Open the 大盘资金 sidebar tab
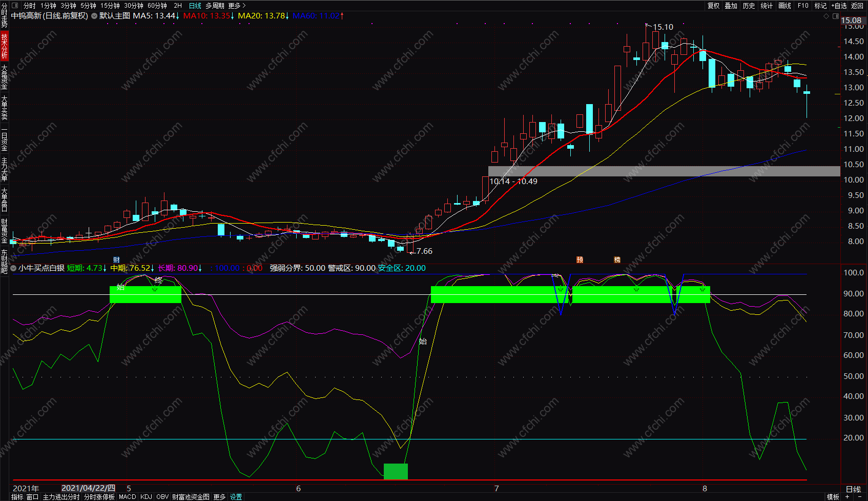This screenshot has width=868, height=501. (4, 77)
